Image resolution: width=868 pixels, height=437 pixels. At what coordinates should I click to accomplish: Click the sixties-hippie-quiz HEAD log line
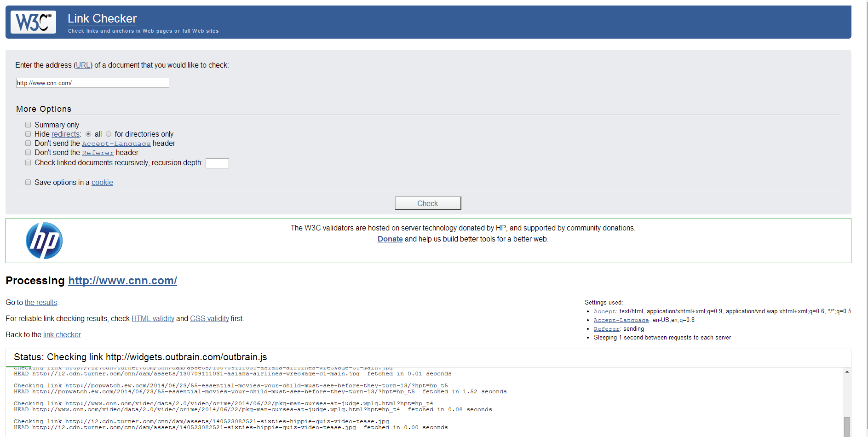pos(231,428)
